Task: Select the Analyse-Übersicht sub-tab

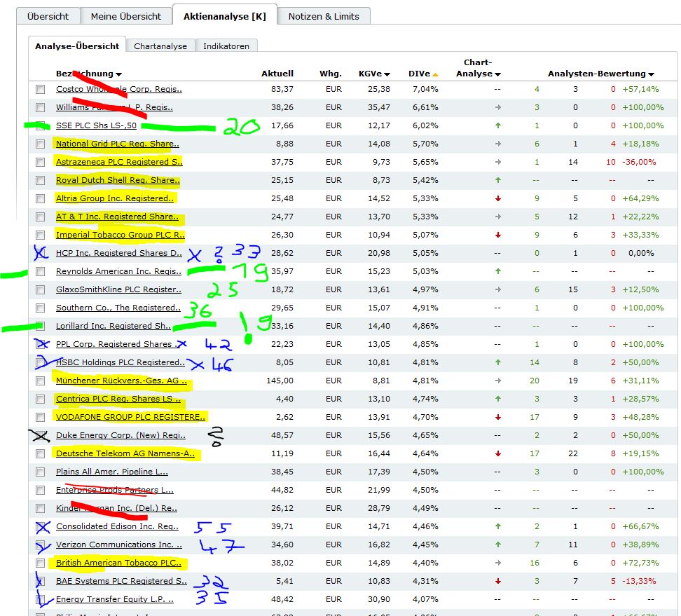Action: pyautogui.click(x=77, y=46)
